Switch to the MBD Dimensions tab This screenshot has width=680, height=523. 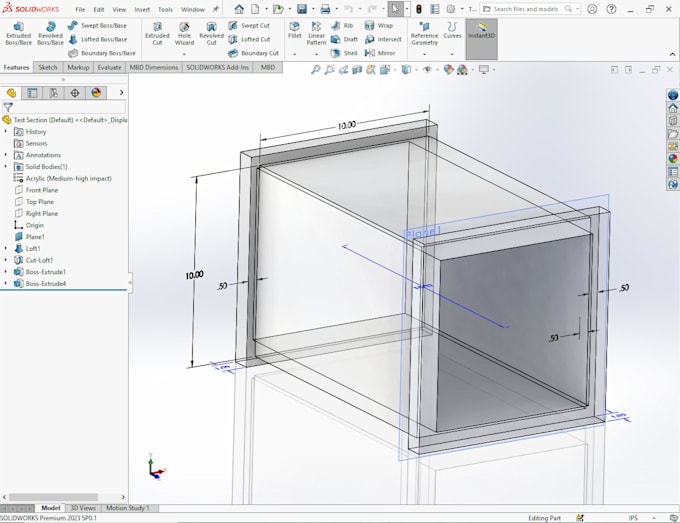tap(154, 68)
